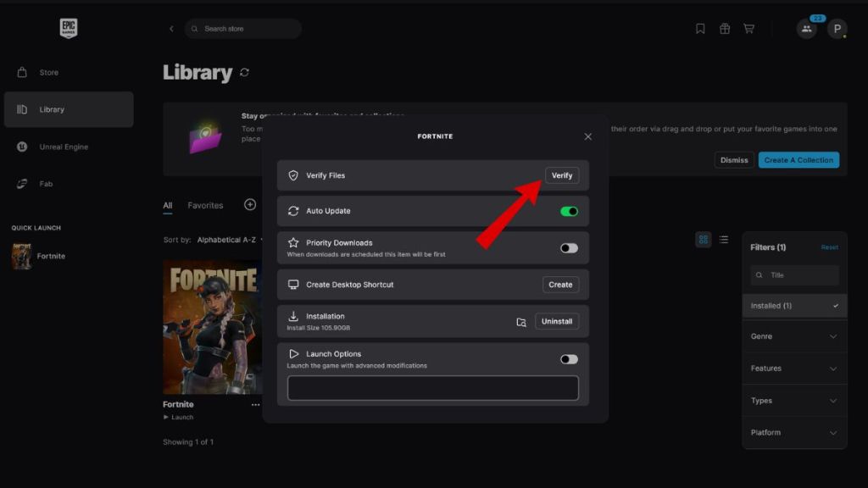Click the Fortnite title under cover art

(x=178, y=404)
